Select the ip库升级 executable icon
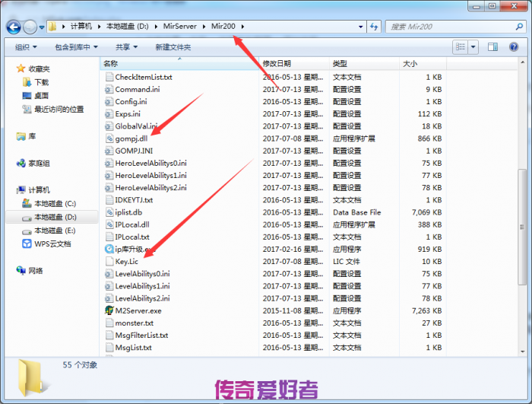The width and height of the screenshot is (532, 404). pyautogui.click(x=109, y=249)
